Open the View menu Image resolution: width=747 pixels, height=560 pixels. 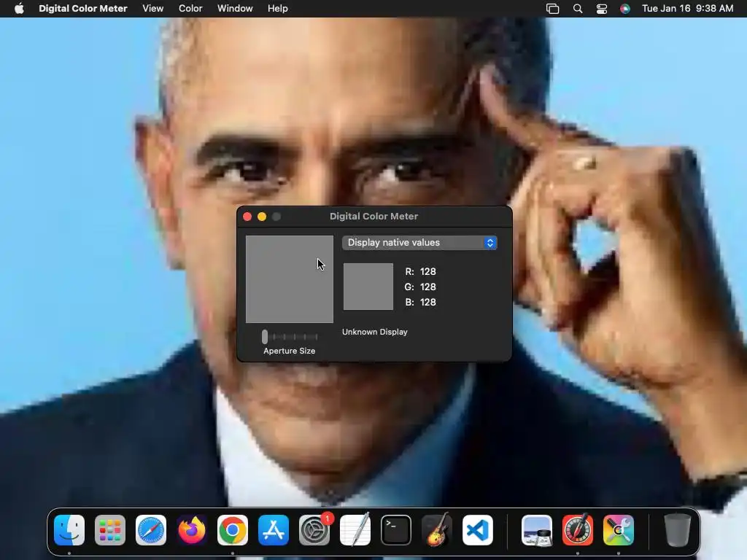[x=153, y=9]
